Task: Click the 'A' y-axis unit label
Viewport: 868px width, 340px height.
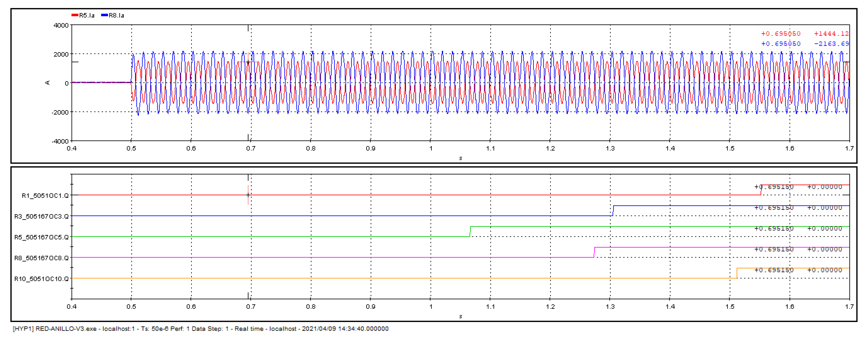Action: 48,83
